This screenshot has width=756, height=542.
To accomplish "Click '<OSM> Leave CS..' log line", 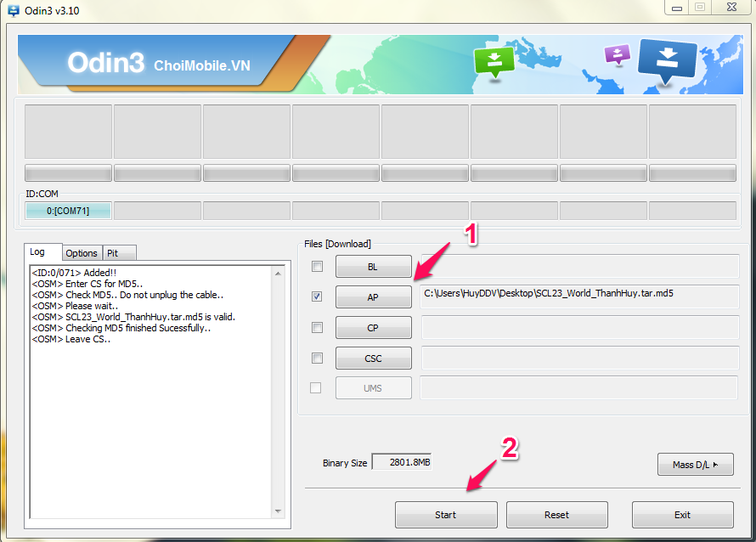I will [71, 339].
